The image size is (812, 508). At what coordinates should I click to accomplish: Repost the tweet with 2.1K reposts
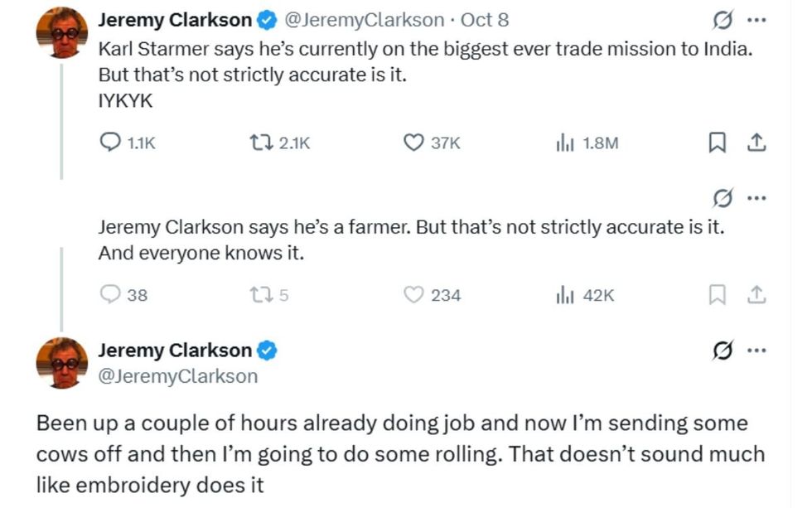click(261, 143)
